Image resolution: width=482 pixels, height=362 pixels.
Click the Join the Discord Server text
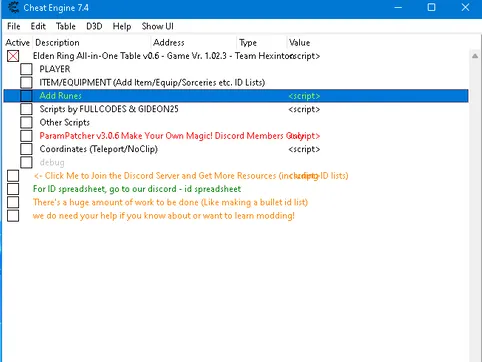click(x=191, y=176)
